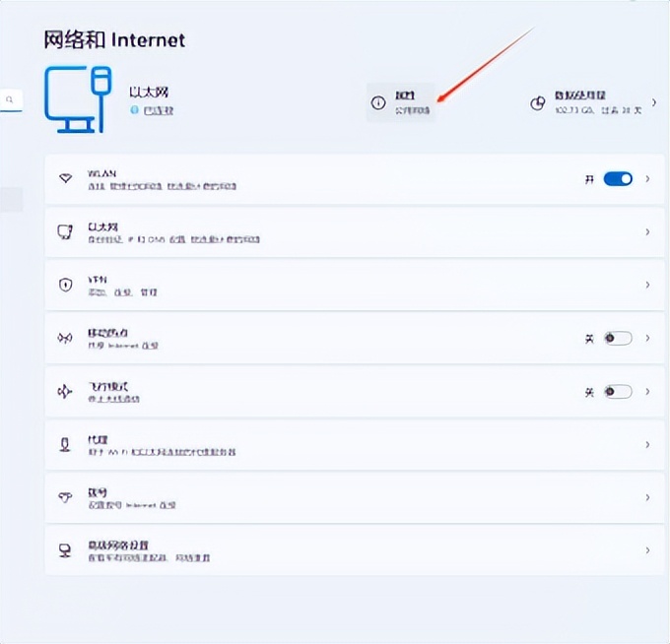Viewport: 670px width, 644px height.
Task: Click the 拨号 dial-up icon
Action: click(x=66, y=497)
